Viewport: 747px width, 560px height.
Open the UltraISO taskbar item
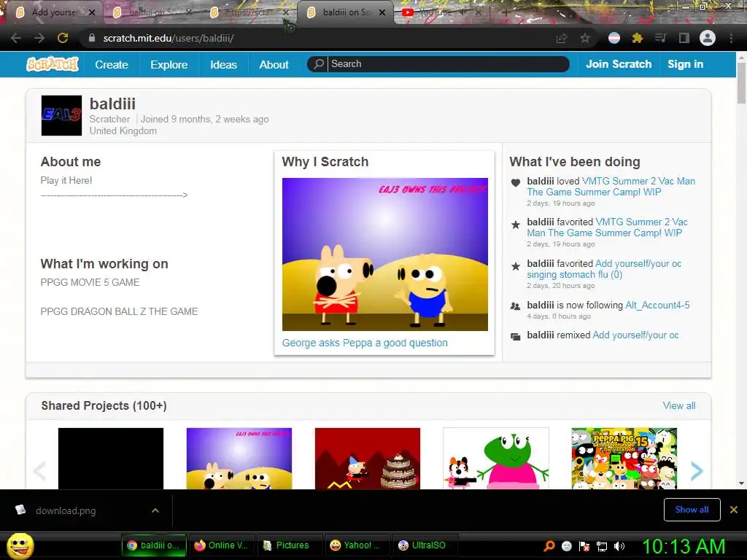pyautogui.click(x=425, y=545)
